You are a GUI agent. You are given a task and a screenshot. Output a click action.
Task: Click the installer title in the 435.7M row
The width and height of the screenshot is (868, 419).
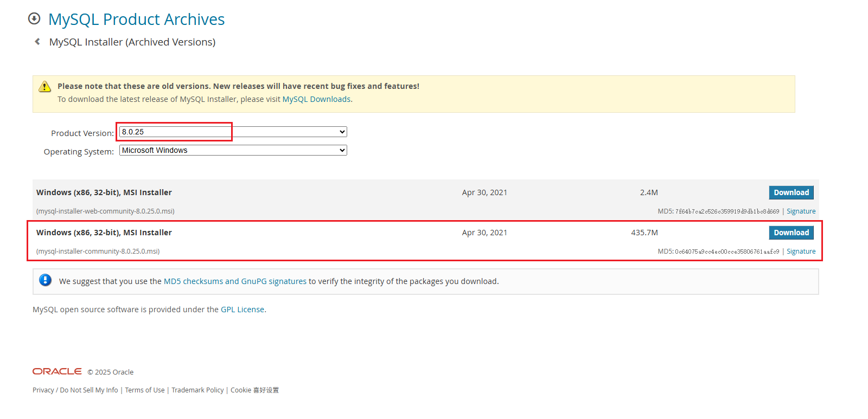pos(104,233)
